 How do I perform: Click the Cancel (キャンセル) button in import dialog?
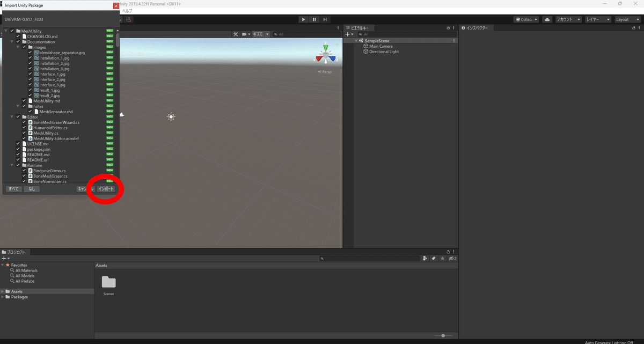[85, 189]
